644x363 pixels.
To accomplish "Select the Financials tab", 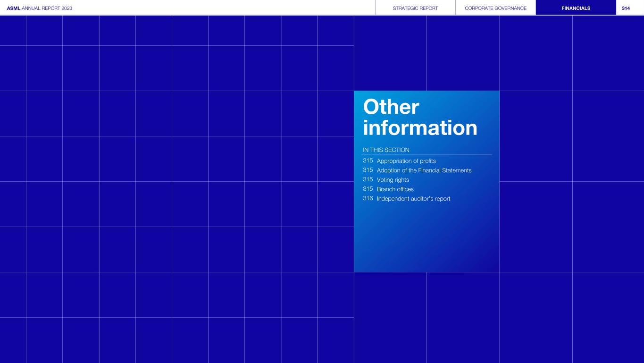I will click(x=576, y=8).
